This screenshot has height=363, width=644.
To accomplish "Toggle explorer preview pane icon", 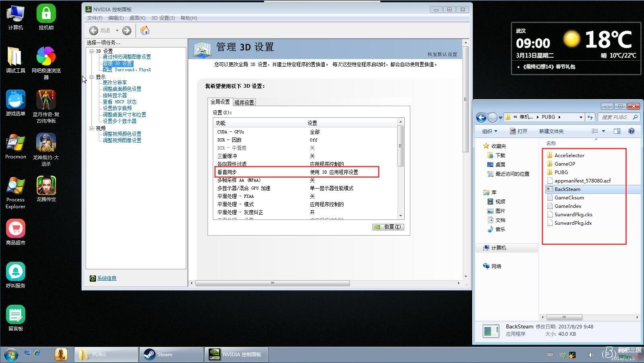I will coord(617,131).
